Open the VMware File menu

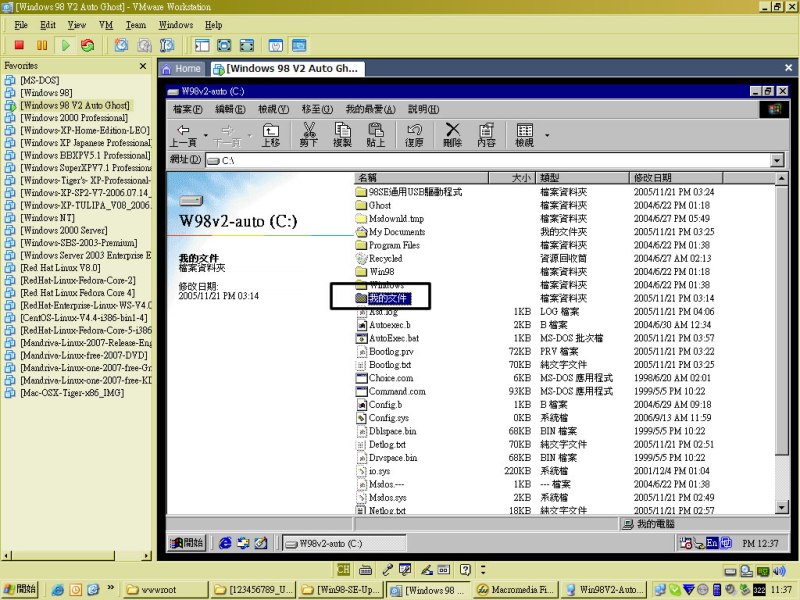(x=21, y=25)
